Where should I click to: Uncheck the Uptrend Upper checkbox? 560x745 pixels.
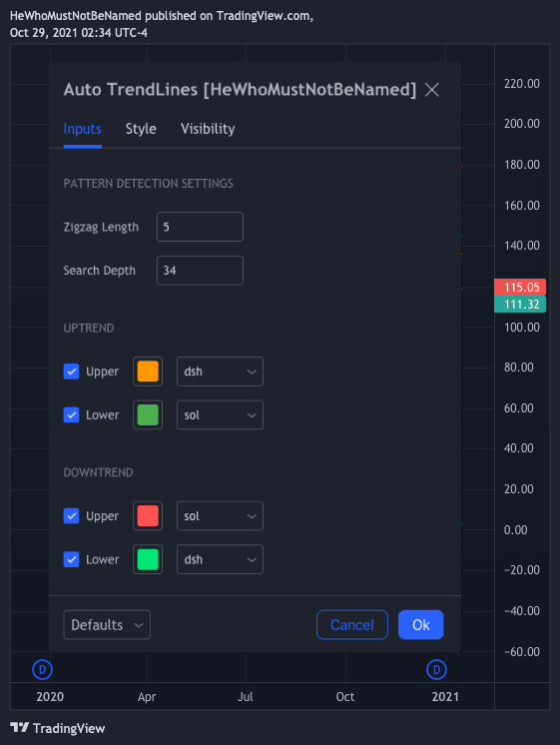[x=71, y=372]
